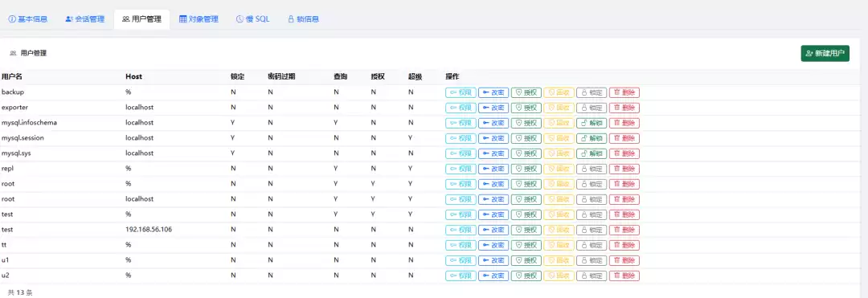Click the 用户名 column header

click(x=11, y=77)
